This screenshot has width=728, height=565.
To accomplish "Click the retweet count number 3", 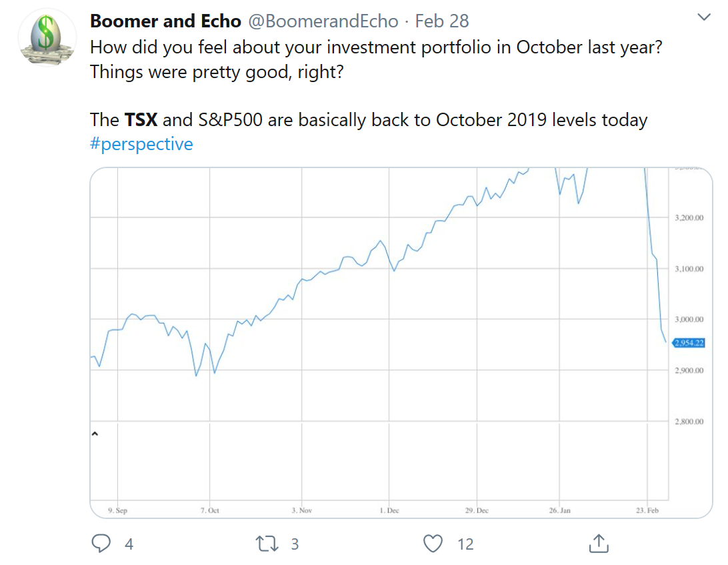I will (294, 544).
